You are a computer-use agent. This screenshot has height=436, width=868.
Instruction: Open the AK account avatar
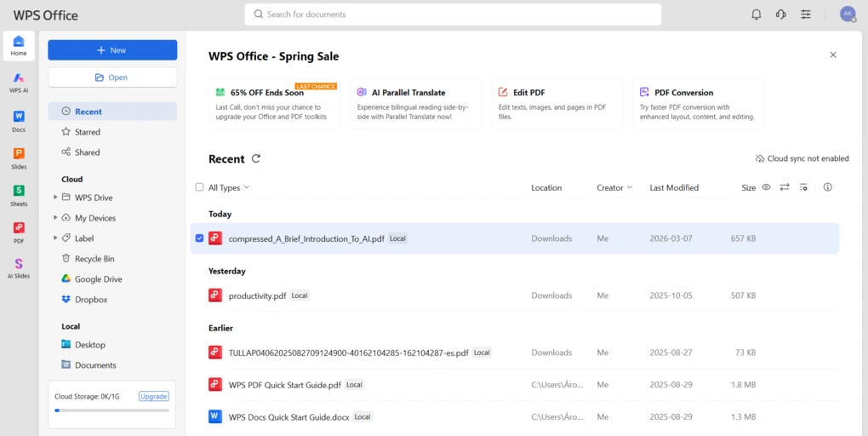tap(848, 14)
